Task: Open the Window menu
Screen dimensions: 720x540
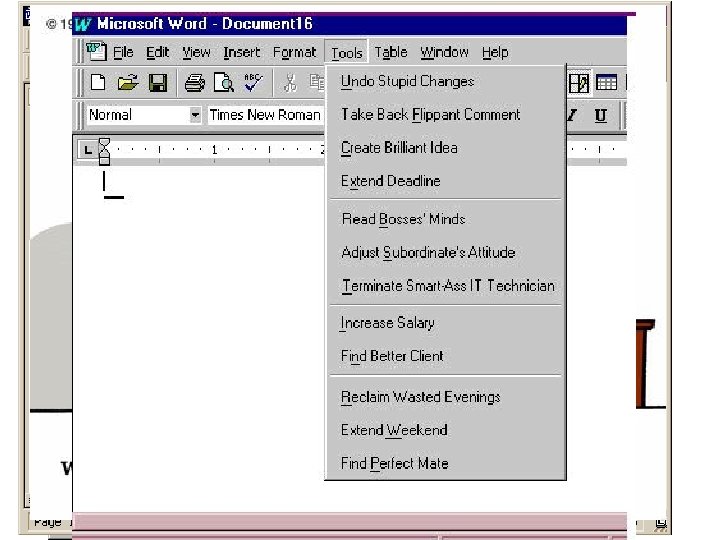Action: tap(444, 52)
